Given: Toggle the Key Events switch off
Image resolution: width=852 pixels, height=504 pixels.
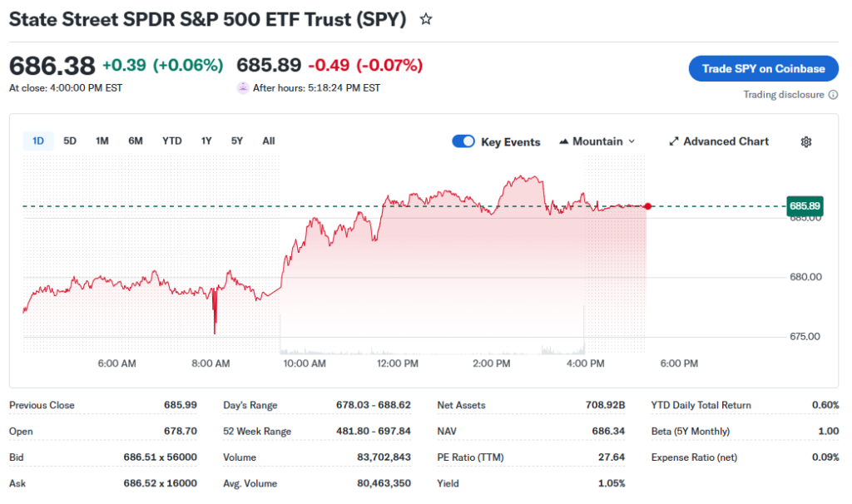Looking at the screenshot, I should coord(463,141).
